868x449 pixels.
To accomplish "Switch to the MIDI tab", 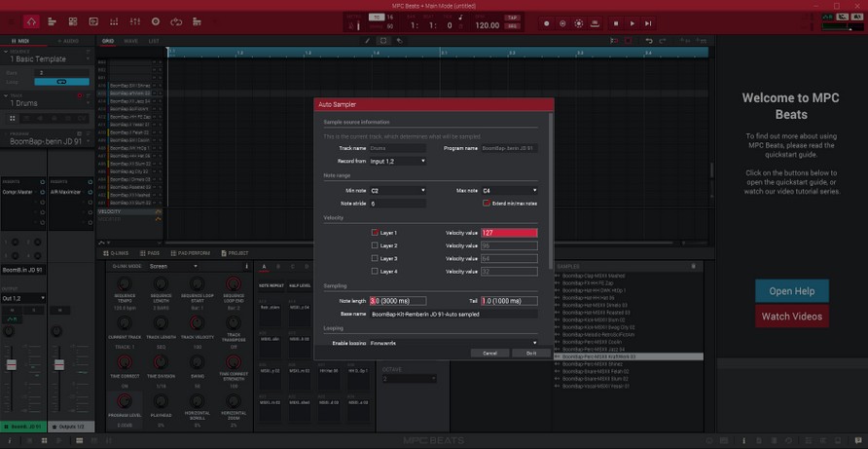I will (x=21, y=41).
